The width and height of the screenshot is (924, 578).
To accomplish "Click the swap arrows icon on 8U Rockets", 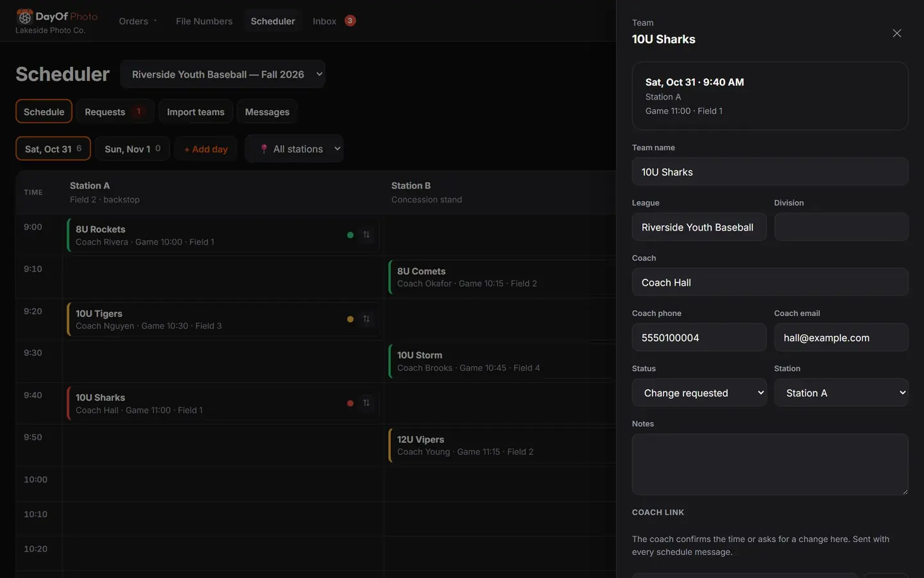I will 366,235.
